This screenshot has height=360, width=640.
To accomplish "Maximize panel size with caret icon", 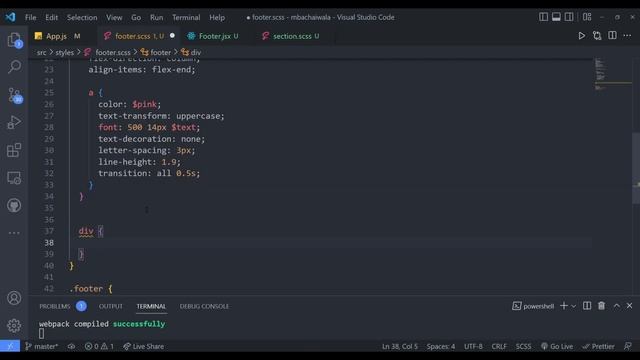I will pyautogui.click(x=616, y=306).
